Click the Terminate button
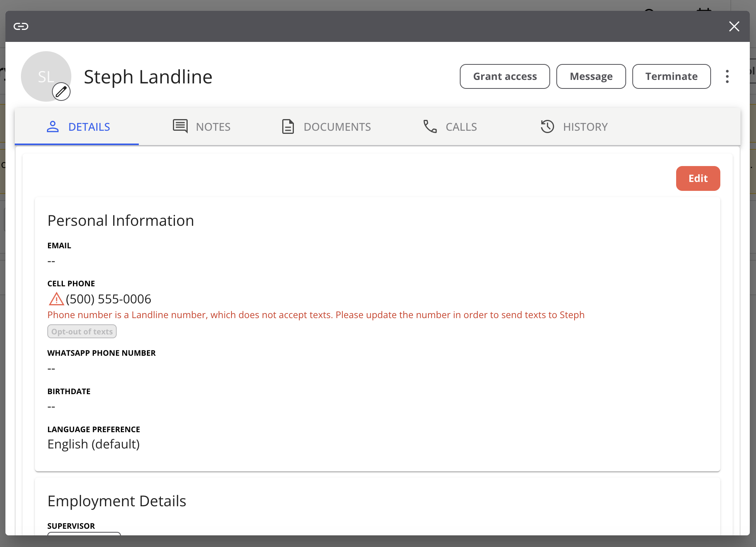This screenshot has height=547, width=756. pyautogui.click(x=671, y=76)
